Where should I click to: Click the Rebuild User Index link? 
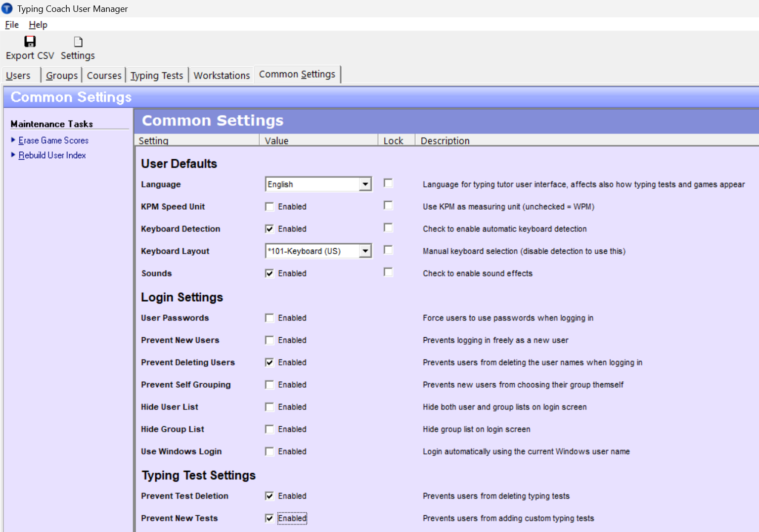(x=52, y=155)
